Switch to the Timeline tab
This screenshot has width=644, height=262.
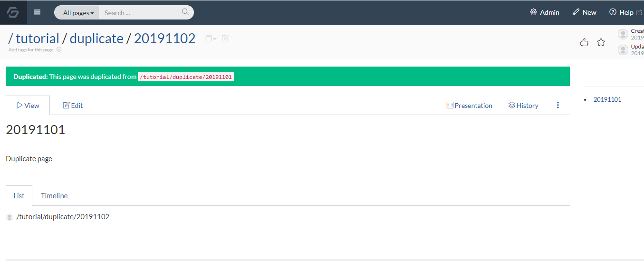click(x=54, y=196)
